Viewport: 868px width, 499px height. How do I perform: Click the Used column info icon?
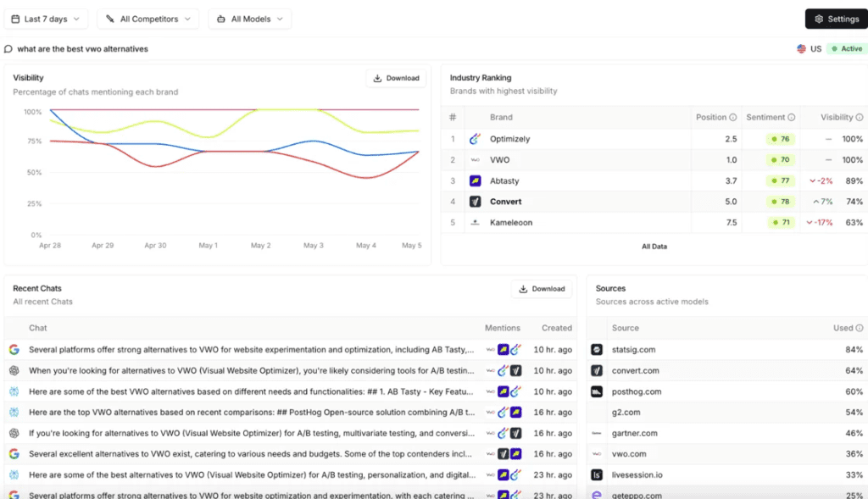coord(860,328)
